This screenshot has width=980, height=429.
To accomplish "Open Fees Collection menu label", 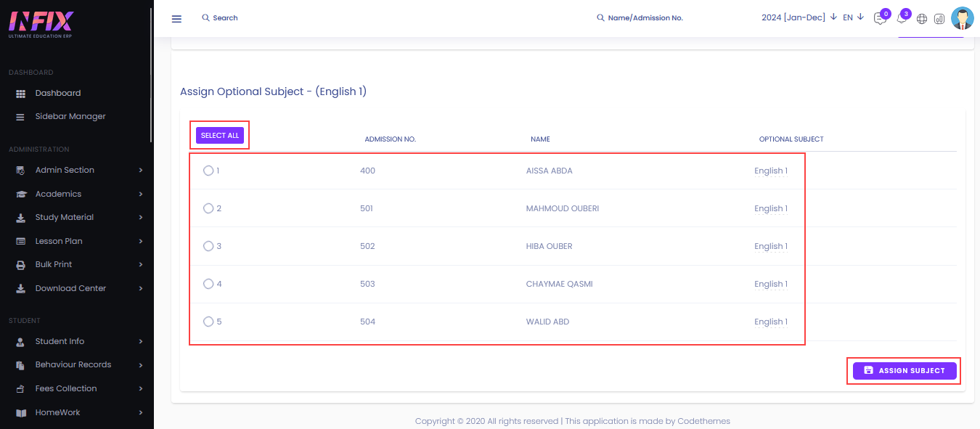I will coord(66,389).
